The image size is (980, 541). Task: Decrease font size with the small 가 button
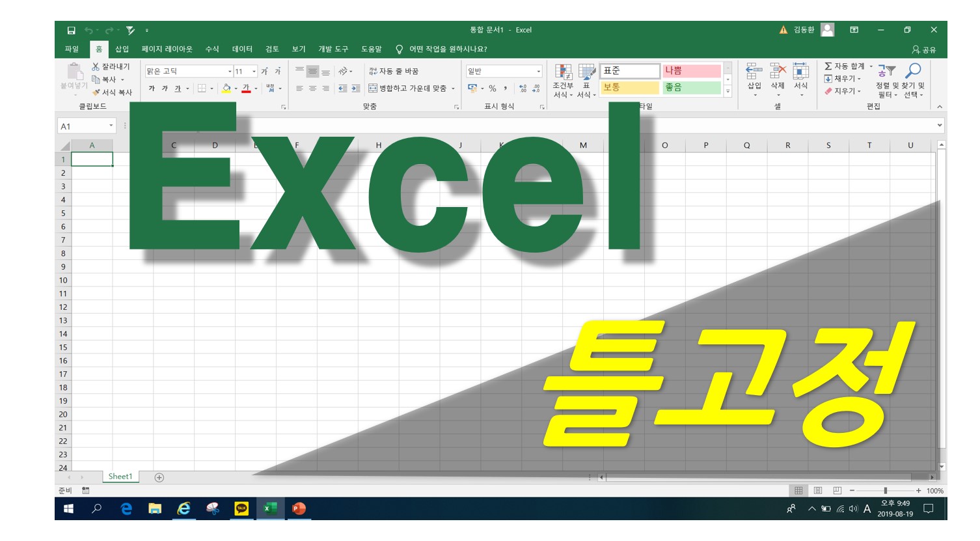pos(277,71)
